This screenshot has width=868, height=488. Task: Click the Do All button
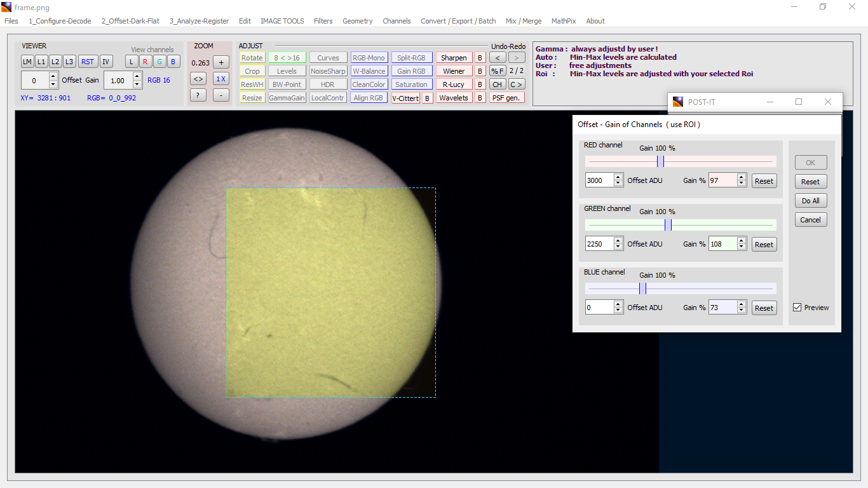(811, 201)
